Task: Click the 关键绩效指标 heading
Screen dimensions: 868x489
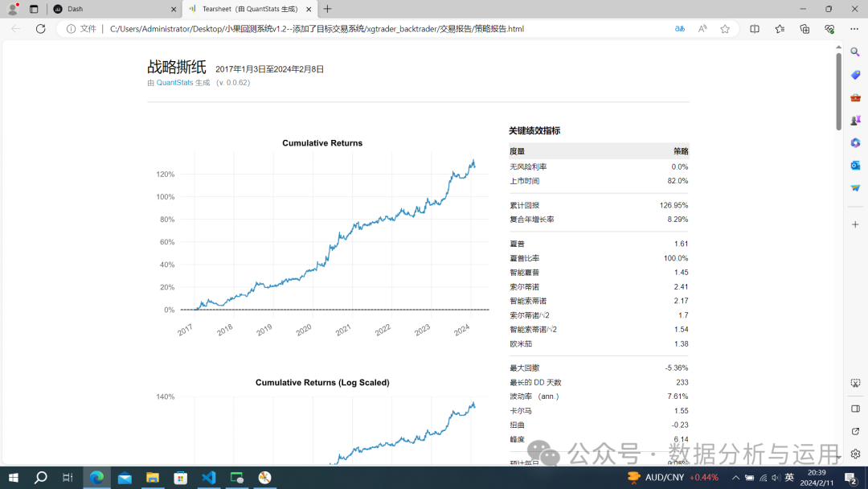Action: [x=534, y=131]
